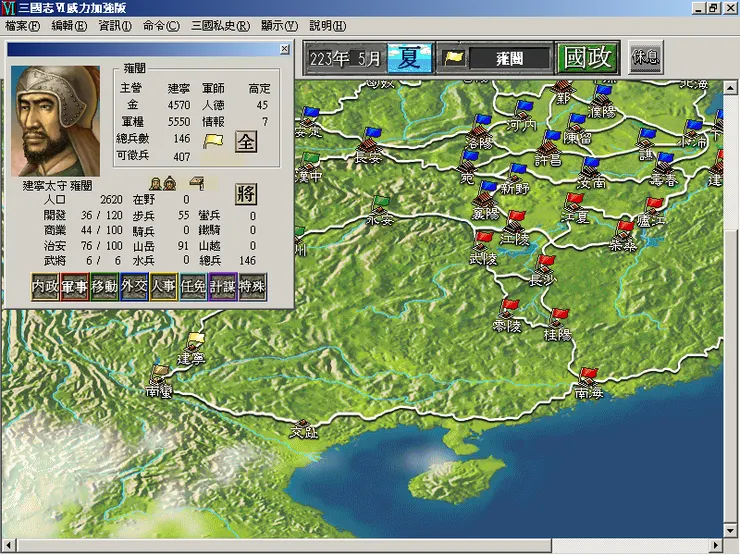The width and height of the screenshot is (740, 555).
Task: Click the horizontal scrollbar left arrow
Action: [8, 545]
